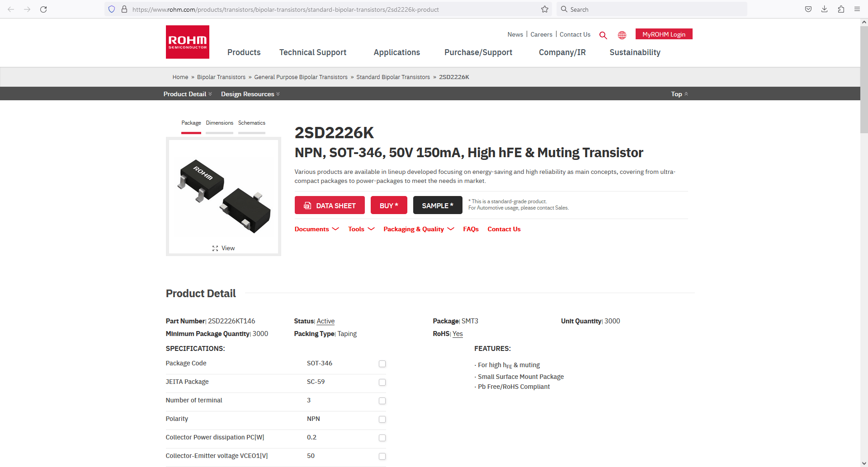The width and height of the screenshot is (868, 467).
Task: Tick the Package Code SOT-346 checkbox
Action: pos(382,364)
